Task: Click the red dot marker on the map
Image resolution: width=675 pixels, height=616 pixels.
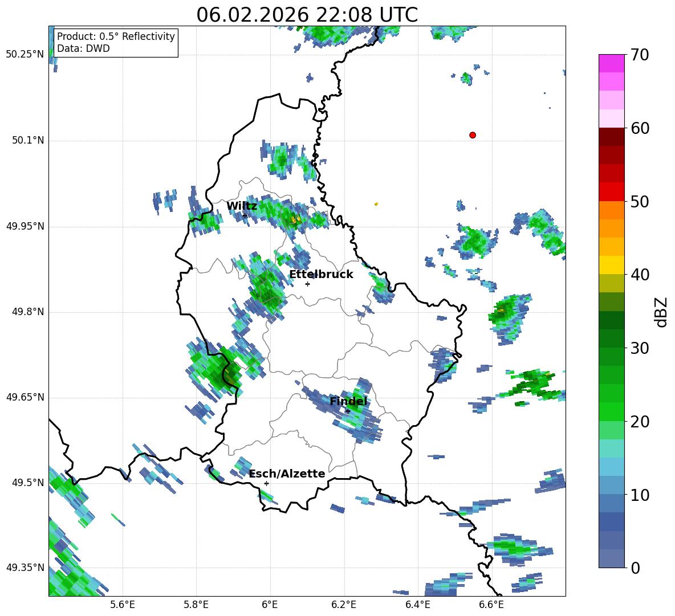Action: tap(473, 135)
